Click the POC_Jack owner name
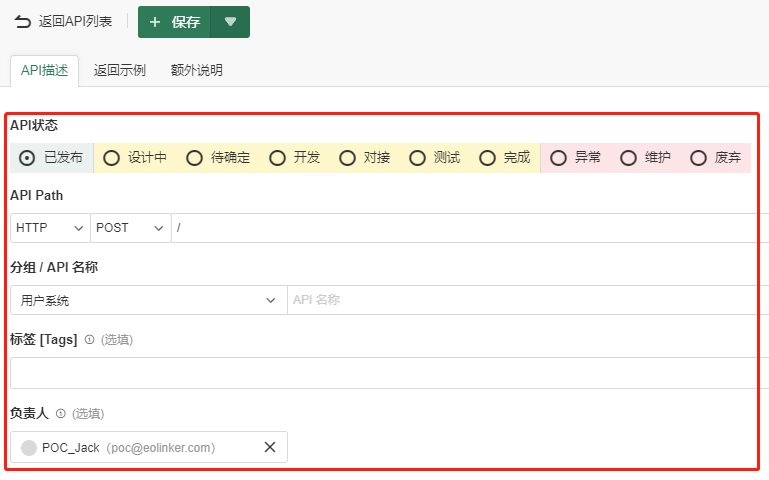 [x=71, y=448]
